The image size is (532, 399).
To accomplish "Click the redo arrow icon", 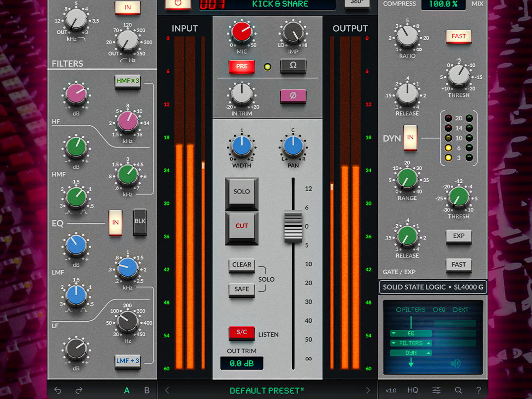I will click(79, 390).
